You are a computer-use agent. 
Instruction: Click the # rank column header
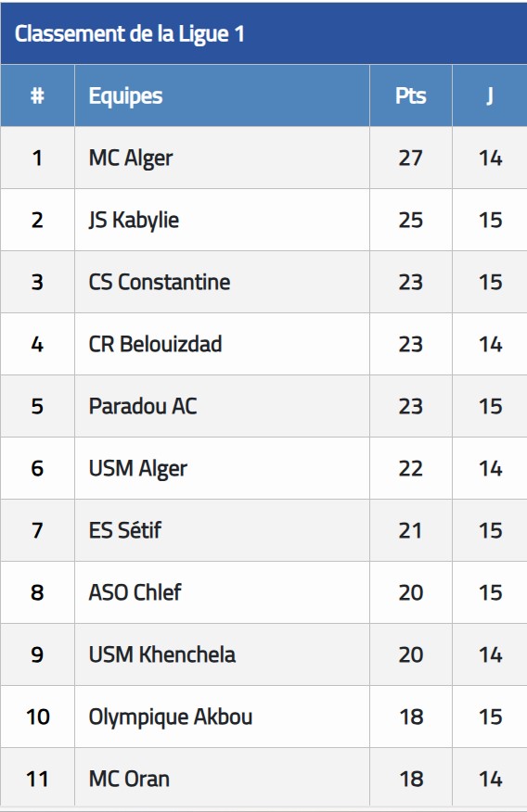click(x=37, y=95)
